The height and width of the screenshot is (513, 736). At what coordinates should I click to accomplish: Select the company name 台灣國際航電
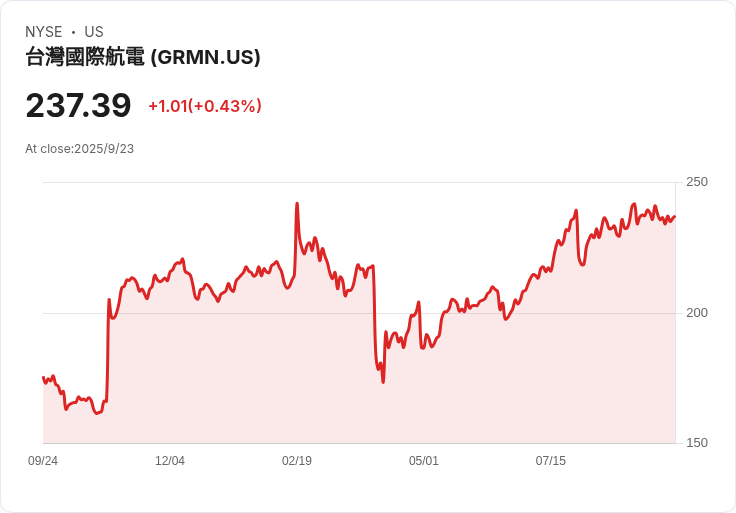click(x=85, y=57)
